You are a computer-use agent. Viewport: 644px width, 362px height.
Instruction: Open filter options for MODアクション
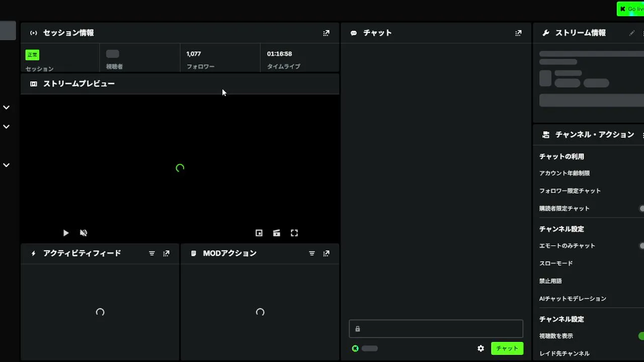(312, 254)
